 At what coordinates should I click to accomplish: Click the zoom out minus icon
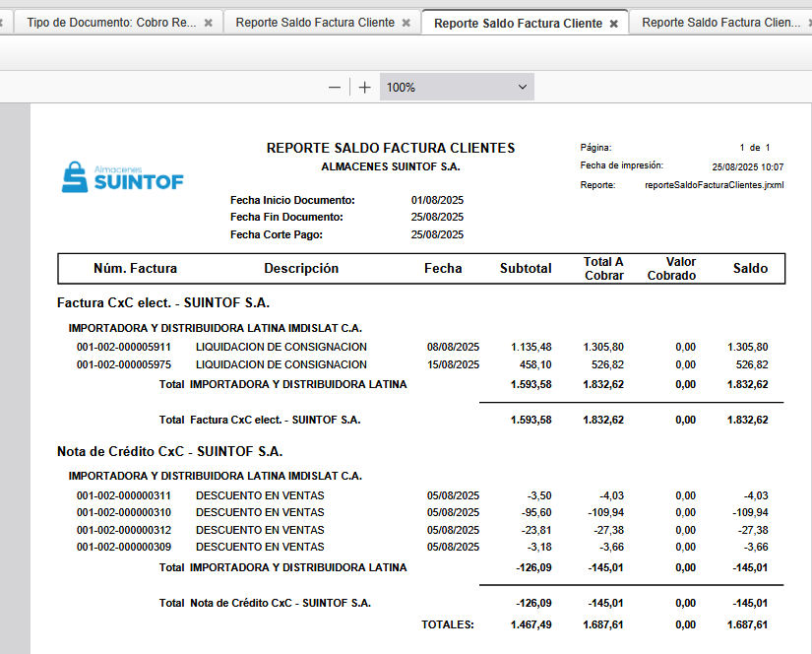click(335, 87)
